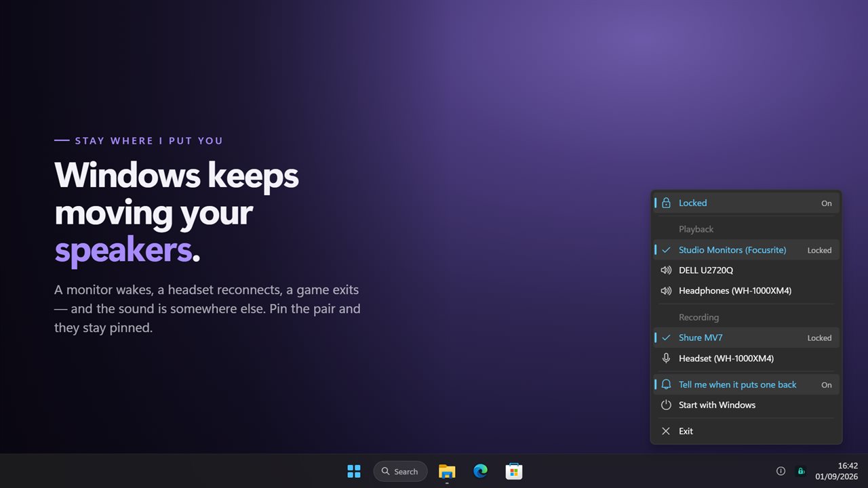Open Microsoft Store from the taskbar
This screenshot has width=868, height=488.
pyautogui.click(x=514, y=471)
